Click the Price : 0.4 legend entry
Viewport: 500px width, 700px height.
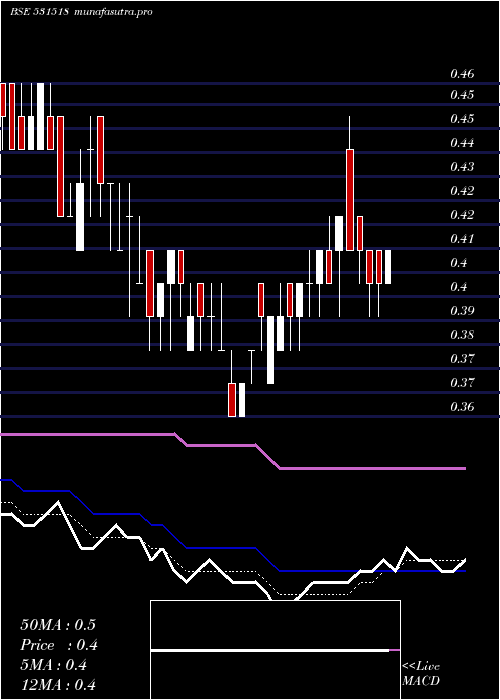point(59,645)
